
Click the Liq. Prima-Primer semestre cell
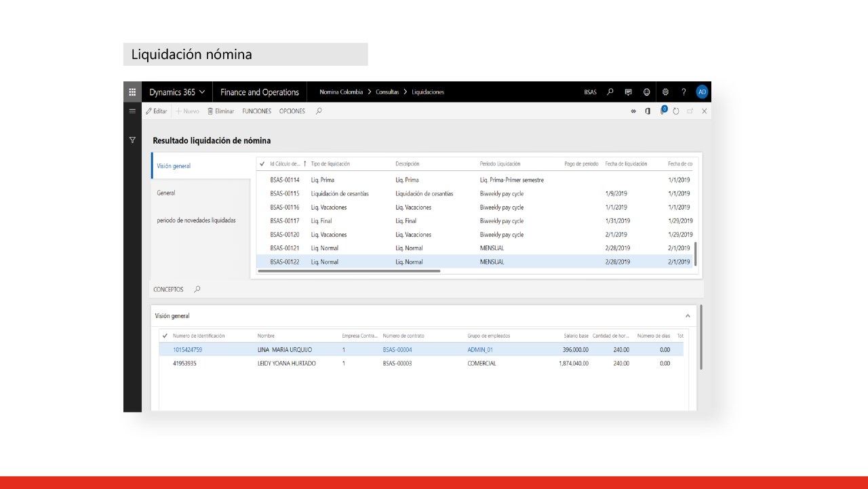tap(511, 180)
